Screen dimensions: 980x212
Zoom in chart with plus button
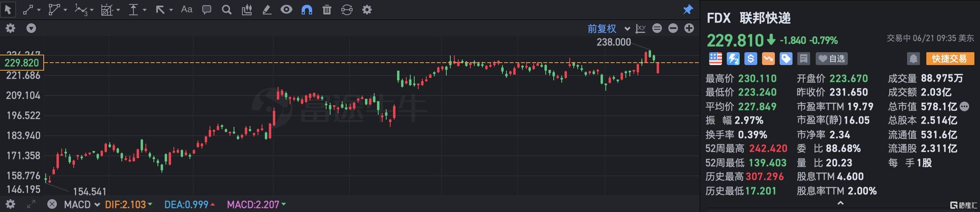689,28
